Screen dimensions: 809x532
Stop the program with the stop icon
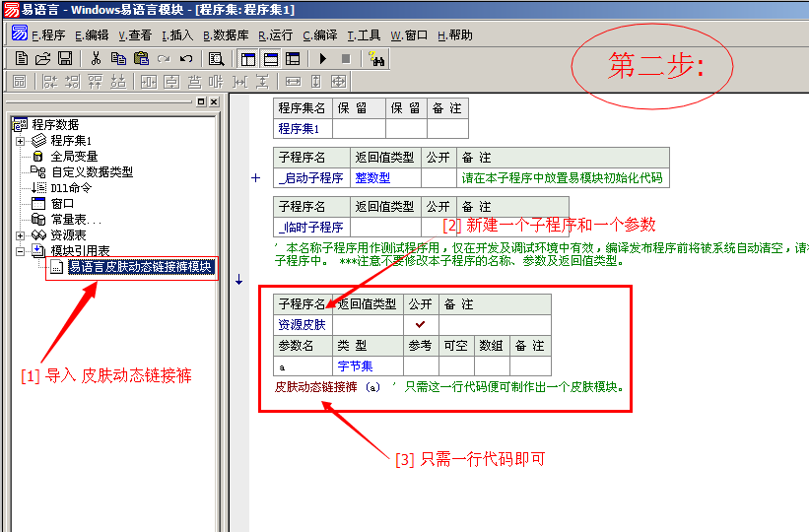point(346,59)
